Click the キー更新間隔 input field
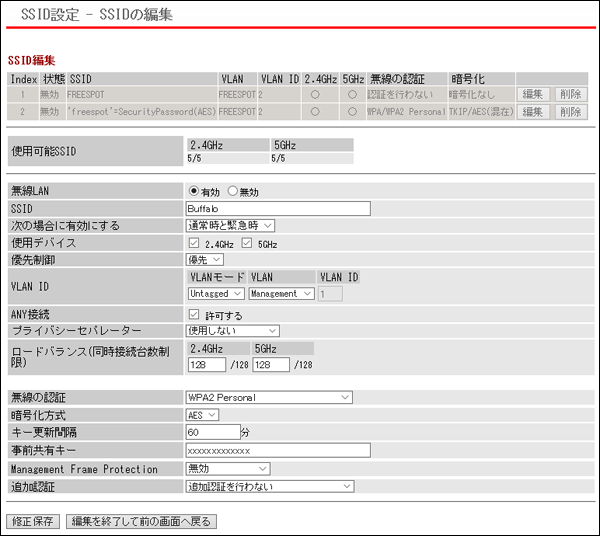The height and width of the screenshot is (536, 600). (213, 432)
